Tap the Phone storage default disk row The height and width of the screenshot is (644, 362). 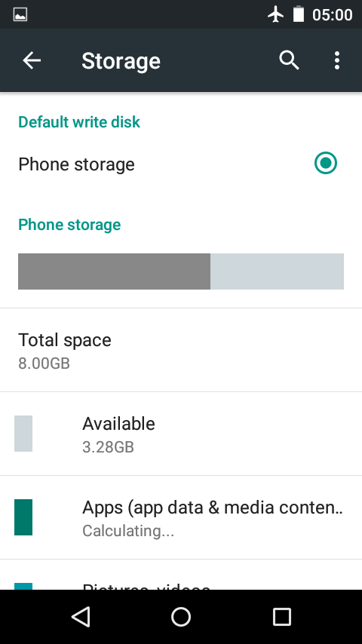coord(181,164)
